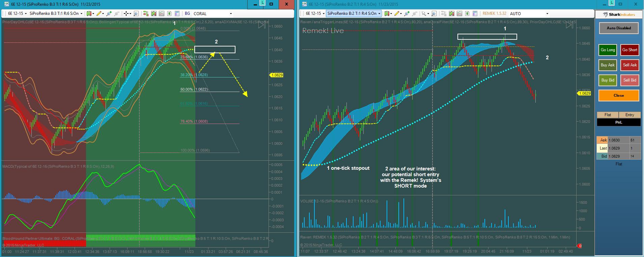Click zoom frame icon in right chart toolbar
The height and width of the screenshot is (257, 644).
pyautogui.click(x=434, y=13)
